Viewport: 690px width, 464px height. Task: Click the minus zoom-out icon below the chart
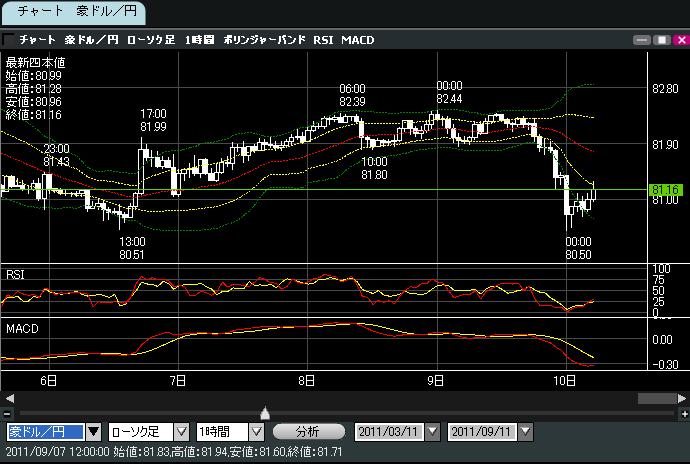[x=8, y=413]
